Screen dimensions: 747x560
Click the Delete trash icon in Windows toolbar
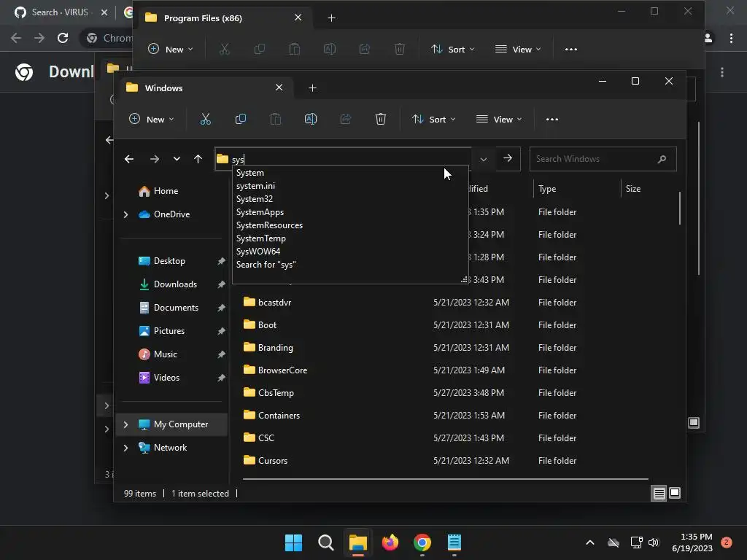(381, 119)
